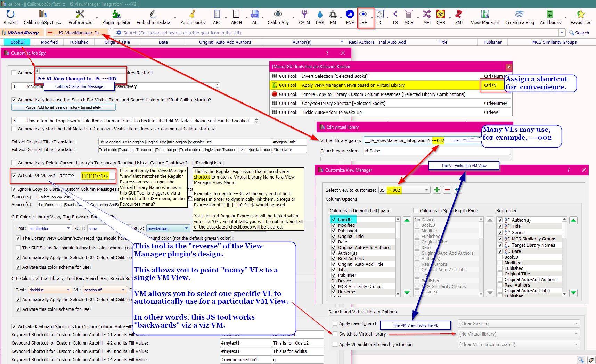Open the Text color mediumblue dropdown
This screenshot has height=364, width=596.
[x=50, y=228]
